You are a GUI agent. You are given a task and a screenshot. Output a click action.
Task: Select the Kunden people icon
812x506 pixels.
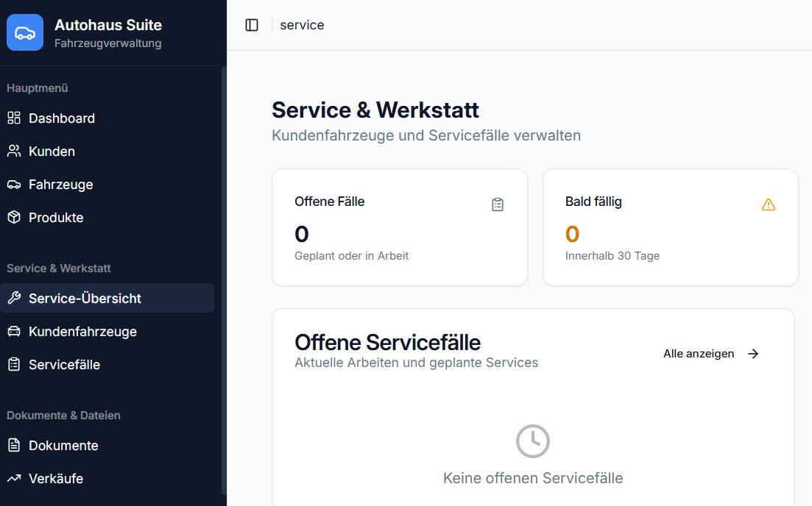click(15, 151)
